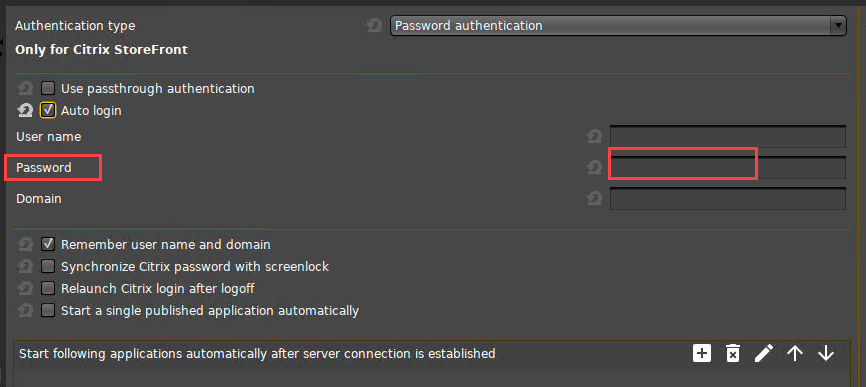This screenshot has height=387, width=866.
Task: Click reset icon beside User name field
Action: click(594, 136)
